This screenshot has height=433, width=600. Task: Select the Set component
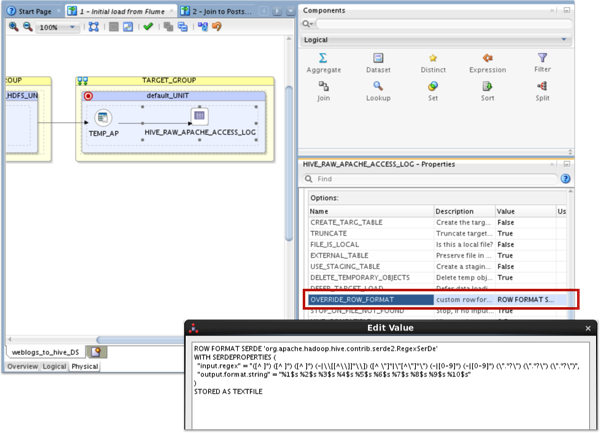[x=433, y=91]
